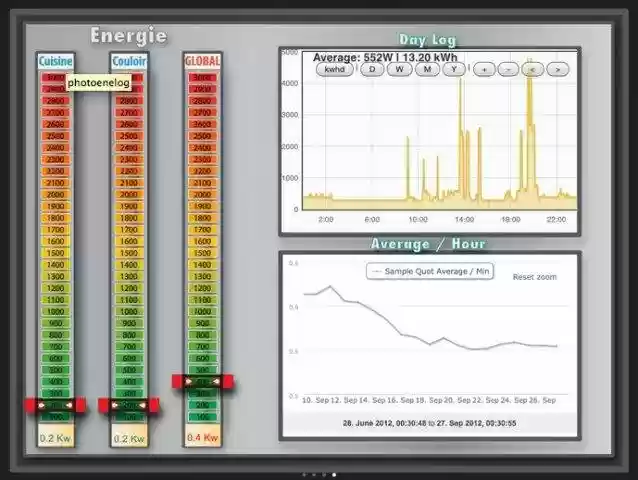Go to previous period with left arrow
Image resolution: width=638 pixels, height=480 pixels.
click(x=533, y=70)
